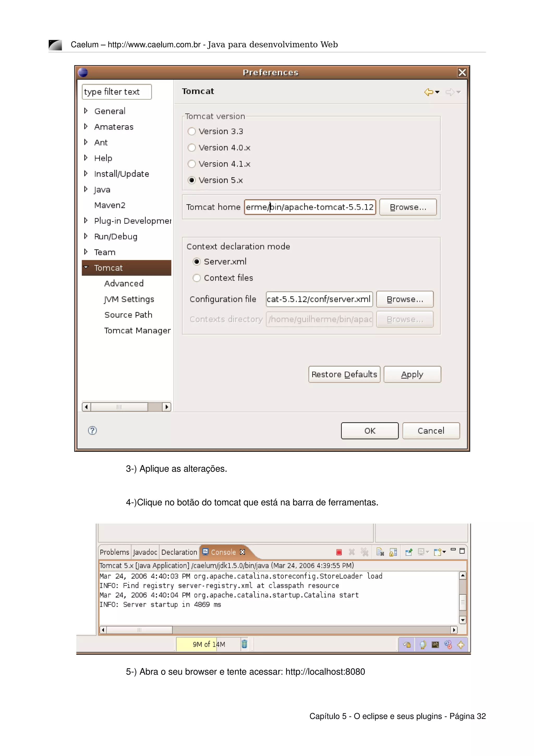
Task: Click the Display Selected Console monitor icon
Action: (x=421, y=552)
